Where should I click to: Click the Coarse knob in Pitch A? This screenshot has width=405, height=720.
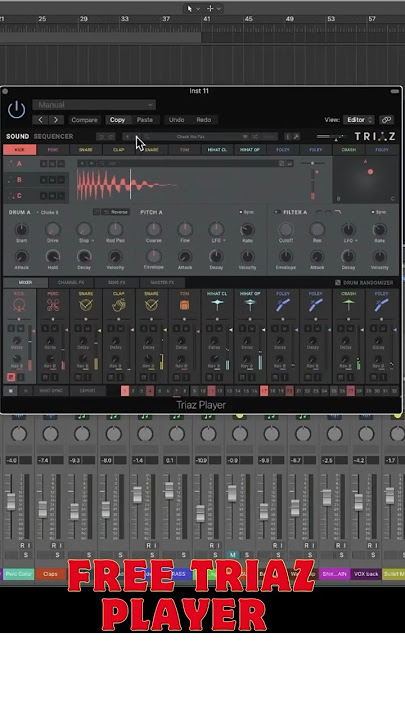pos(154,229)
